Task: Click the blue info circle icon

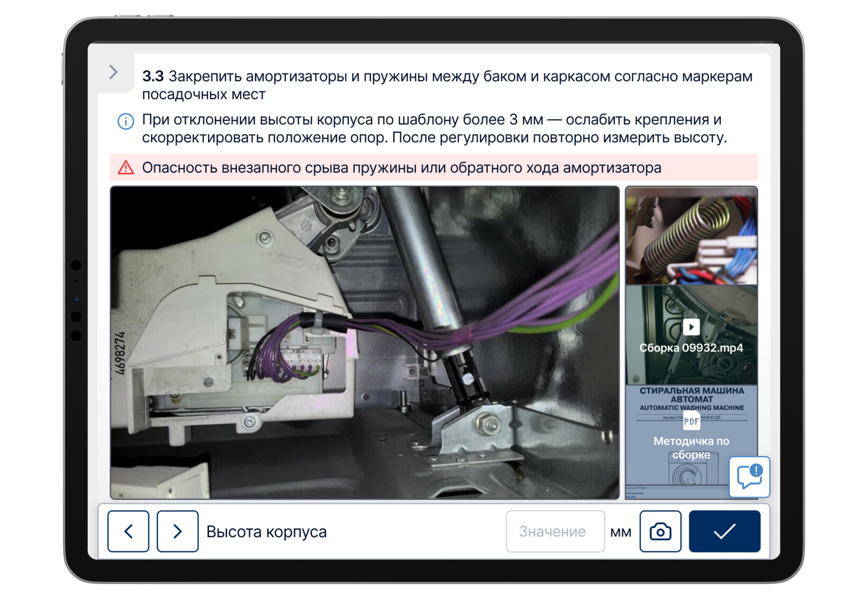Action: pos(126,121)
